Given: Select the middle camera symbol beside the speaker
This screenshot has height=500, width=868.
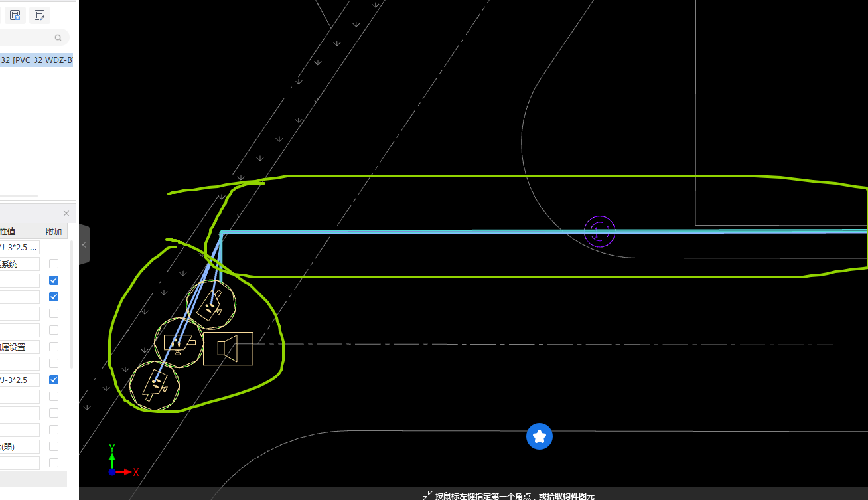Looking at the screenshot, I should coord(179,343).
